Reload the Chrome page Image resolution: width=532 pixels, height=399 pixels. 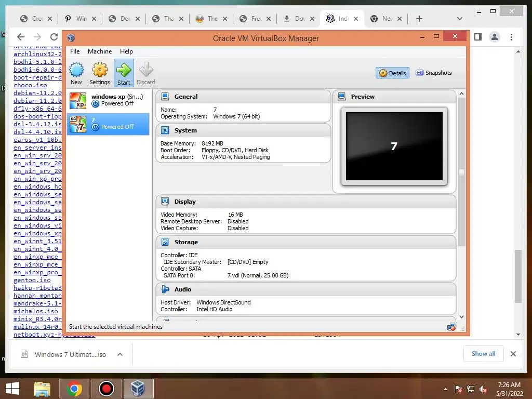pos(54,37)
